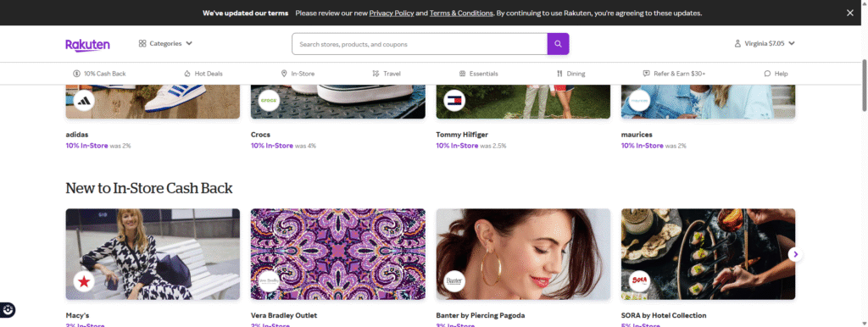Viewport: 868px width, 327px height.
Task: Click SORA by Hotel Collection store name
Action: click(x=664, y=315)
